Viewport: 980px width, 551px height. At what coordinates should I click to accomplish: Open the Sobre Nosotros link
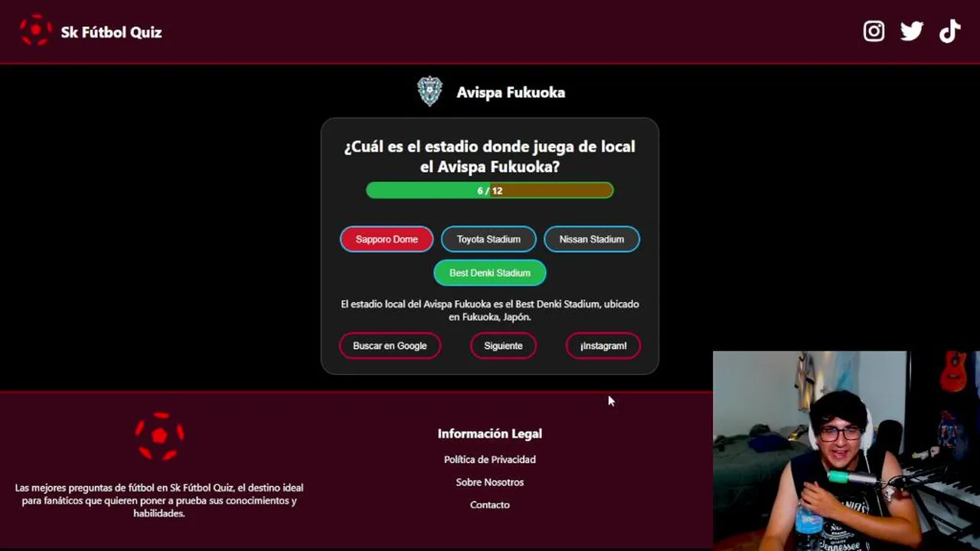click(490, 482)
